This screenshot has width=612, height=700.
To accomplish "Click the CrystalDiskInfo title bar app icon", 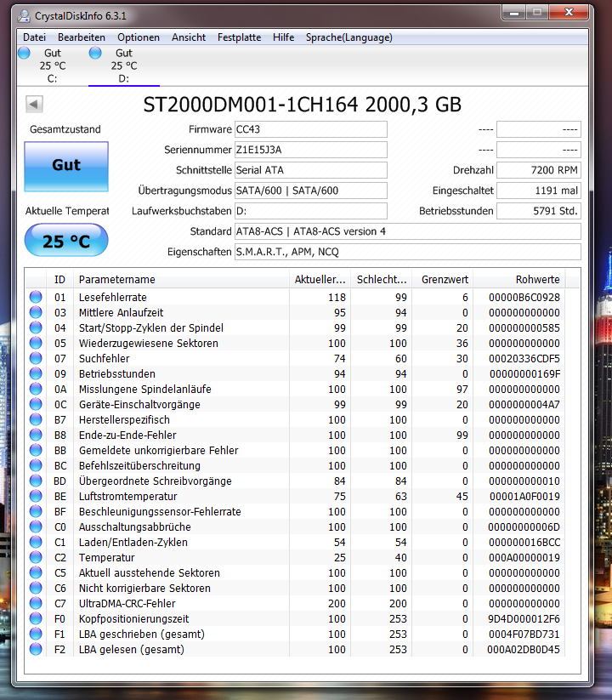I will click(x=24, y=16).
